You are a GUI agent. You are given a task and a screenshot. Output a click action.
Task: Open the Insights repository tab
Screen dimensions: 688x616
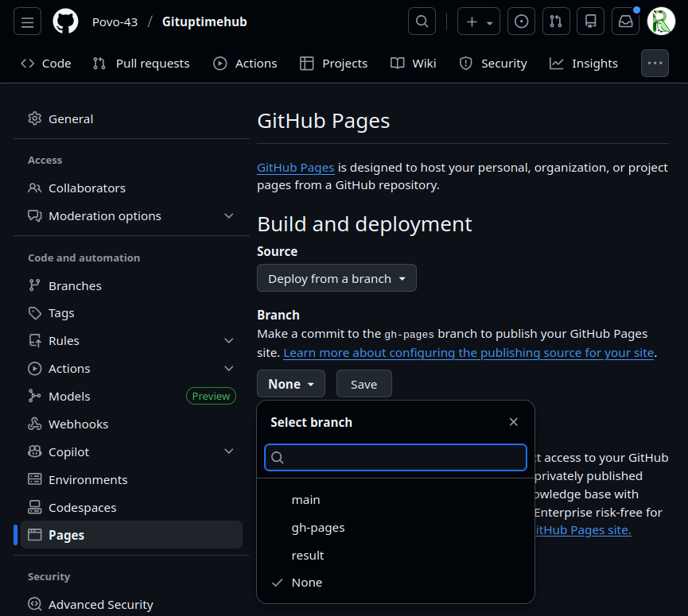point(584,64)
